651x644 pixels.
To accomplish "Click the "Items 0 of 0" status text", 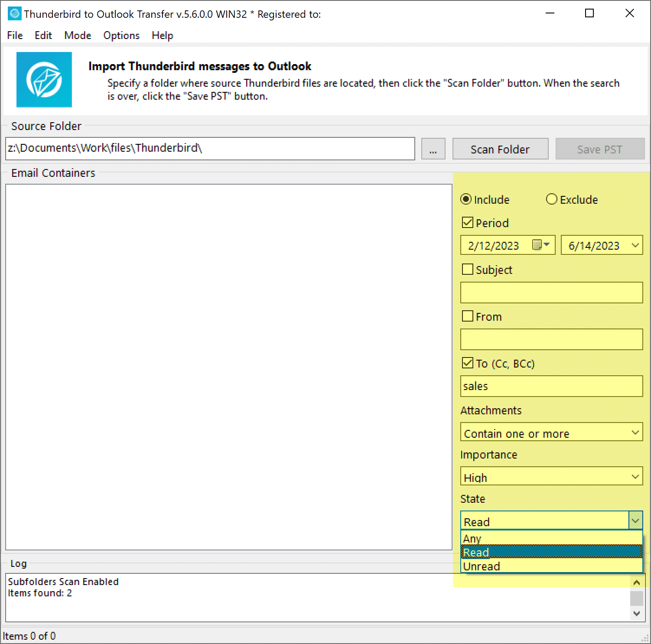I will (x=29, y=636).
